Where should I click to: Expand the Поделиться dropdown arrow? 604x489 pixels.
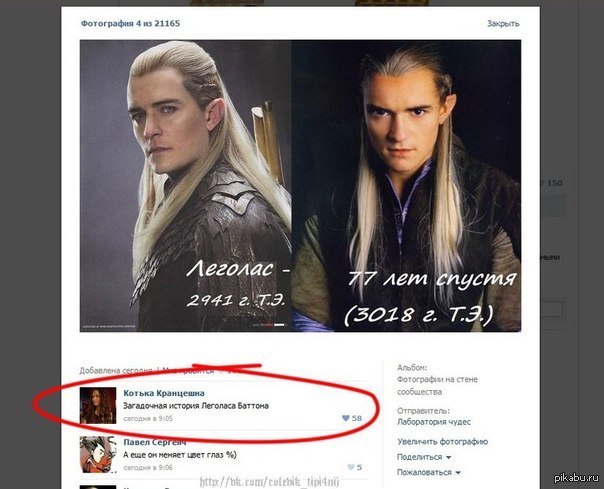click(x=448, y=457)
